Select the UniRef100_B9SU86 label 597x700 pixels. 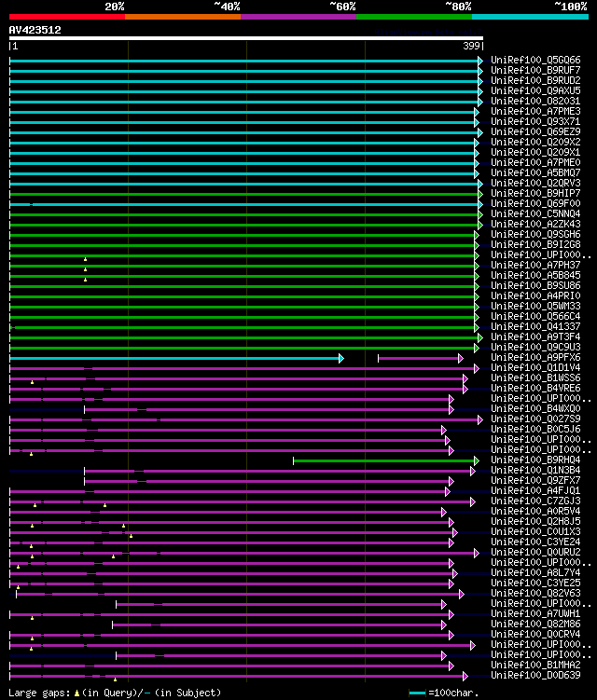pyautogui.click(x=535, y=285)
